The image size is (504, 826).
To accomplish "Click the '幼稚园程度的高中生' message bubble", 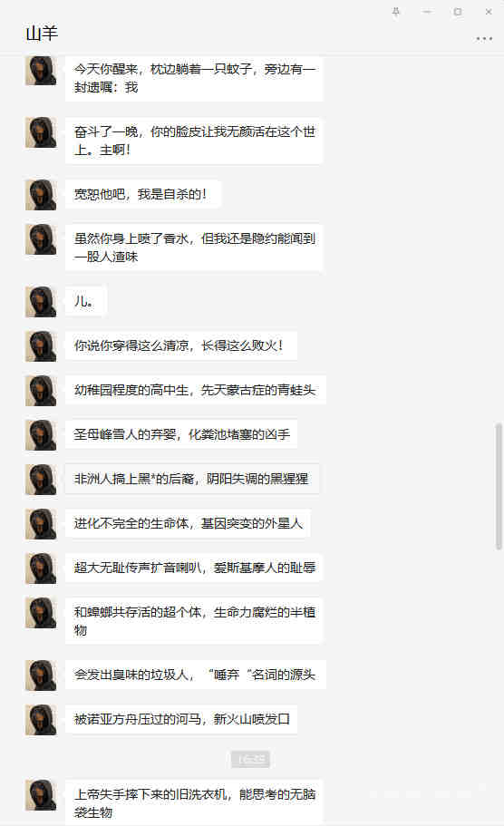I will [196, 391].
